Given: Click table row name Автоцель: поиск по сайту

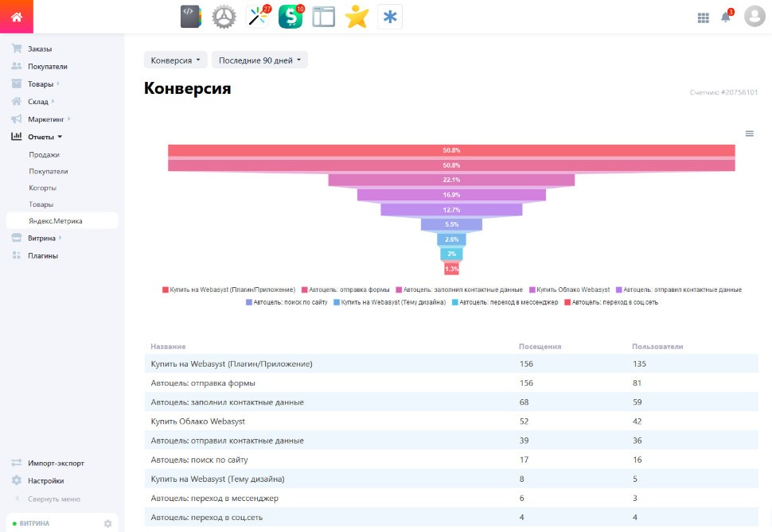Looking at the screenshot, I should 200,460.
